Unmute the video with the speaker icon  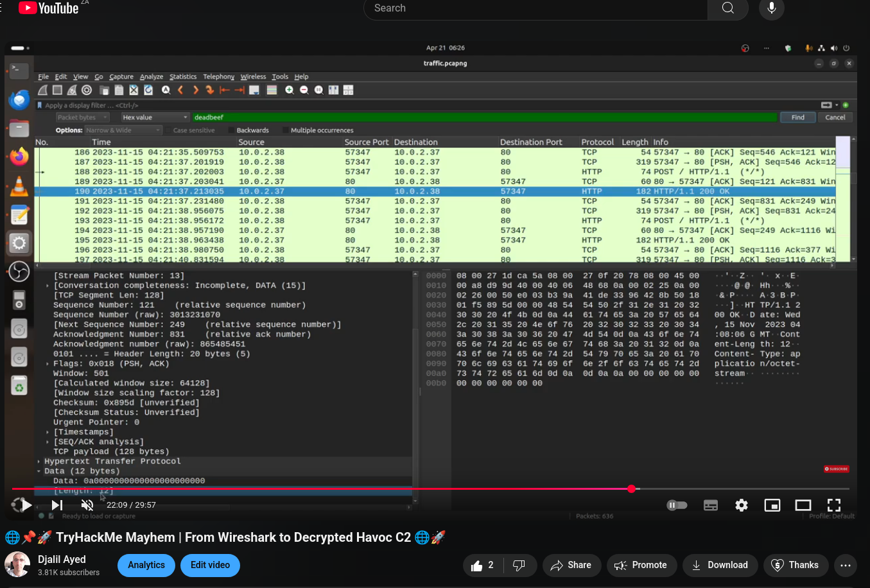tap(87, 505)
